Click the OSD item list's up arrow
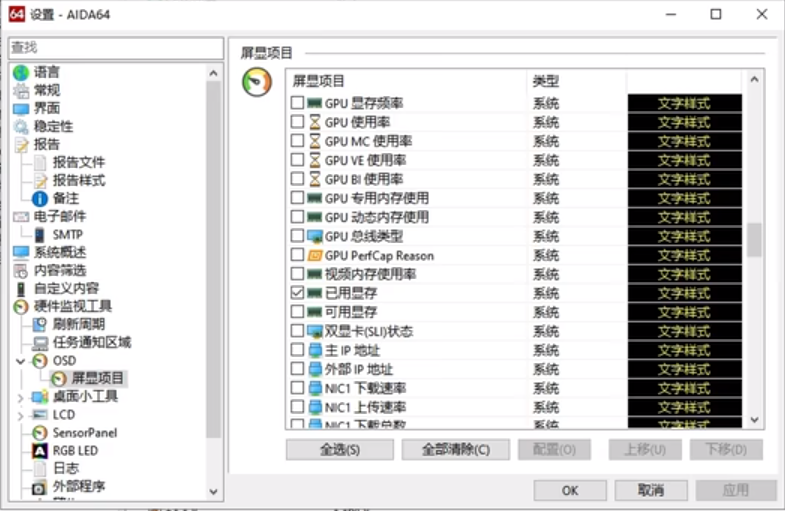The height and width of the screenshot is (511, 785). point(754,79)
